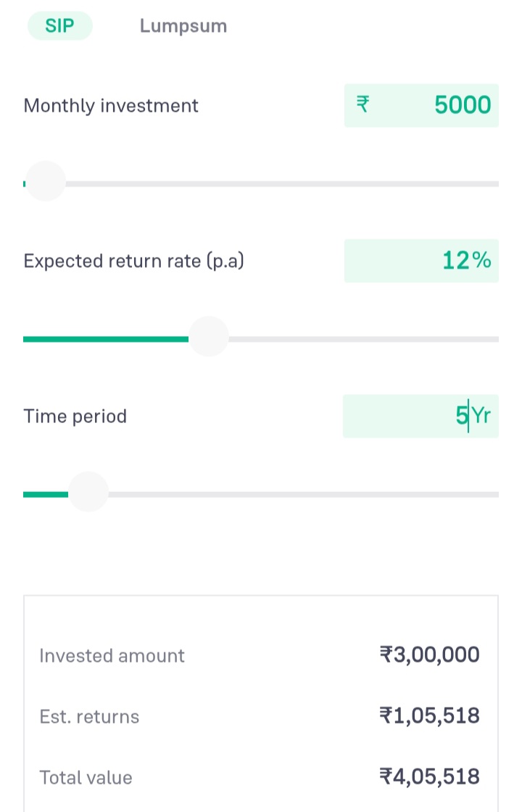Switch to the SIP tab
Viewport: 522px width, 812px height.
pyautogui.click(x=59, y=26)
